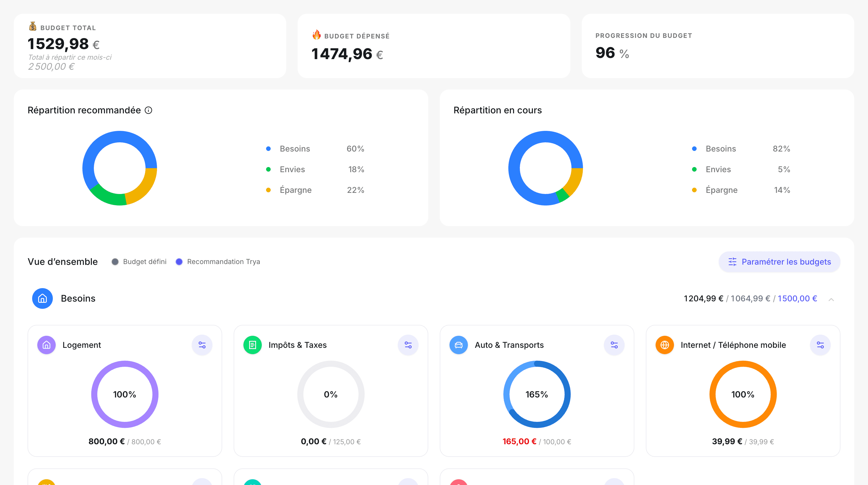Screen dimensions: 868x485
Task: Click the blue Auto & Transports car icon
Action: pos(459,345)
